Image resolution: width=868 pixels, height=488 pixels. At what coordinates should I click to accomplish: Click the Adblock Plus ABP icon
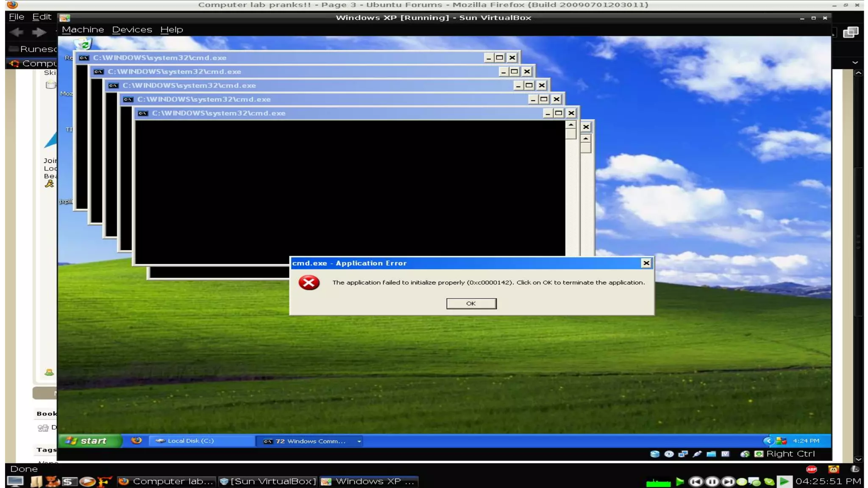point(811,469)
